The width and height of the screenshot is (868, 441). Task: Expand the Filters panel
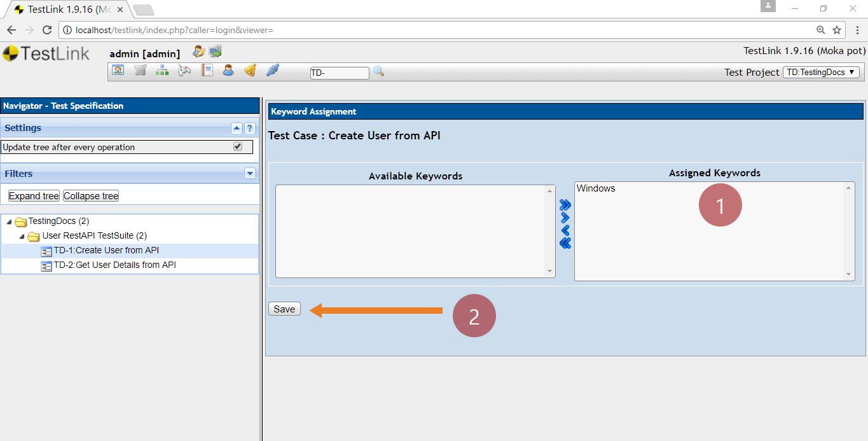point(250,174)
